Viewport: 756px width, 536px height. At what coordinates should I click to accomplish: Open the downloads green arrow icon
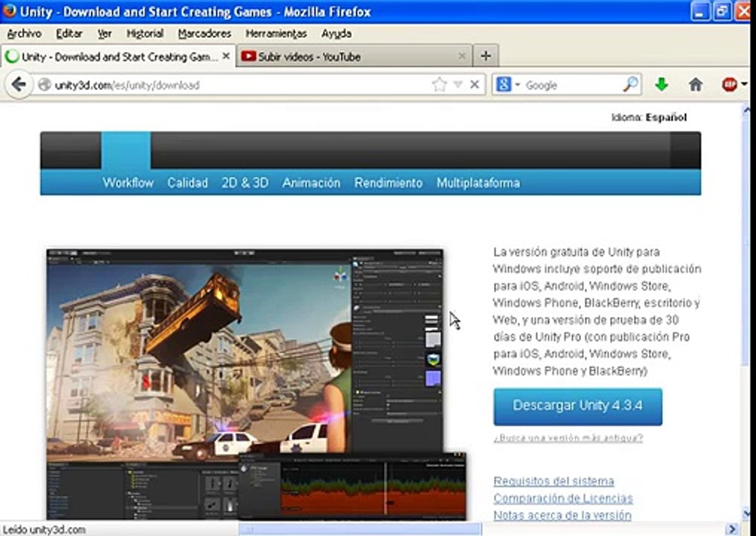pyautogui.click(x=661, y=85)
